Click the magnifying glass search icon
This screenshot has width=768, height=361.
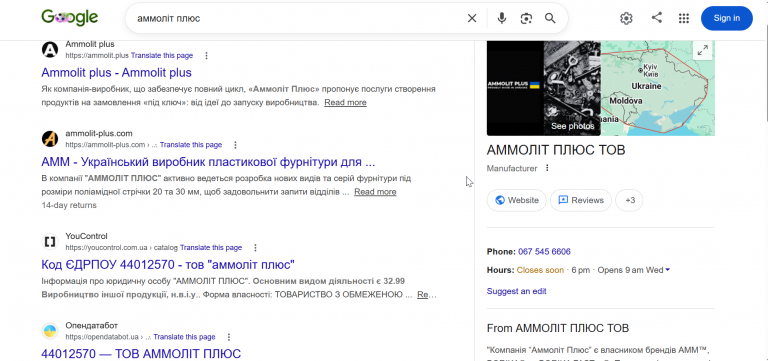point(550,18)
